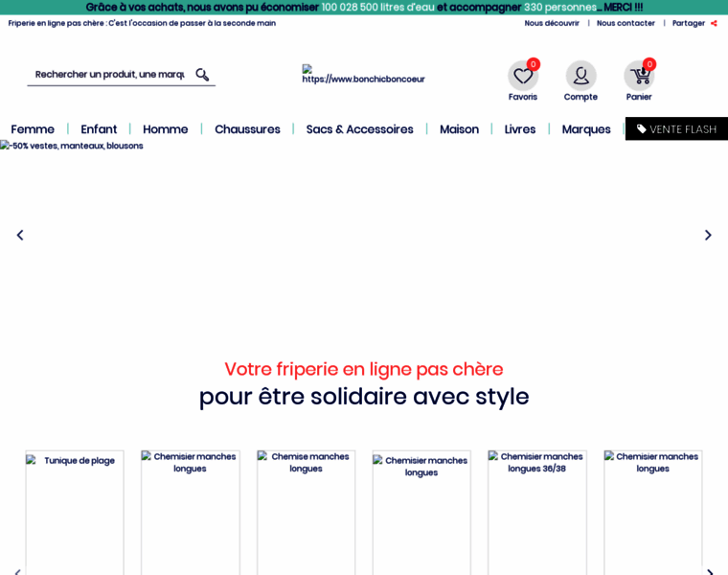Show previous banner slide with left chevron
The width and height of the screenshot is (728, 575).
(x=20, y=235)
